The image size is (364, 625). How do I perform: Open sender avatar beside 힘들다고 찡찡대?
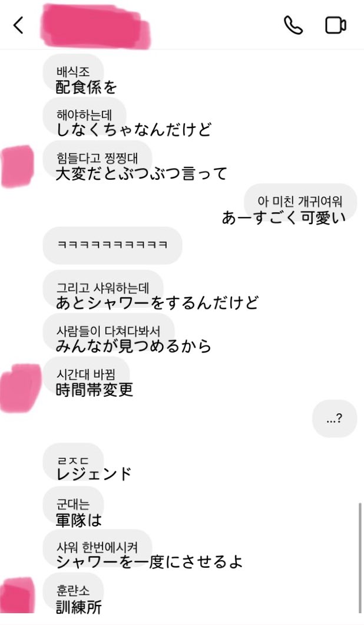click(17, 166)
